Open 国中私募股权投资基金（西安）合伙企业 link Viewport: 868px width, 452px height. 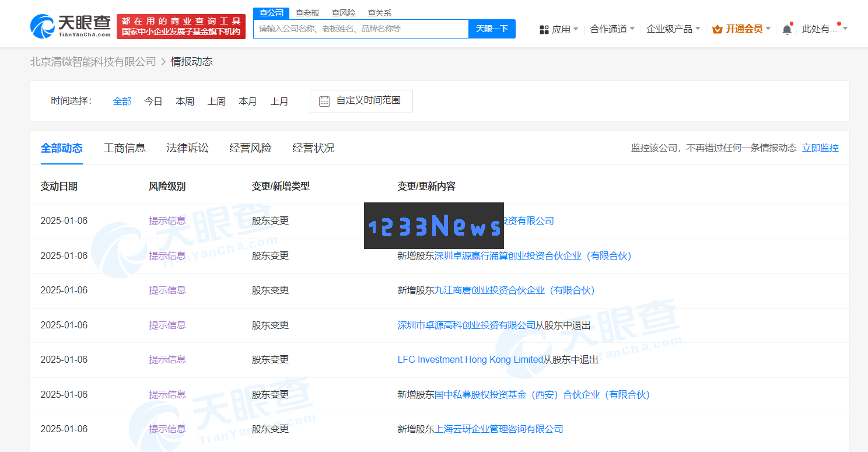(542, 395)
